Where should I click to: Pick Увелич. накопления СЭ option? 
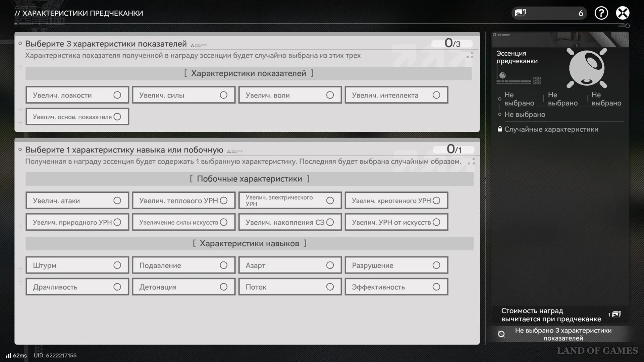click(290, 222)
